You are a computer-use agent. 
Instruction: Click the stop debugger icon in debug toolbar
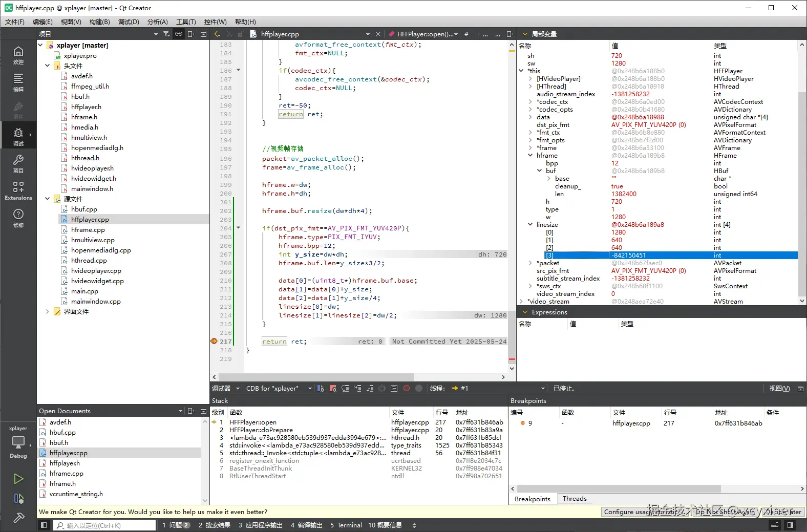click(333, 389)
